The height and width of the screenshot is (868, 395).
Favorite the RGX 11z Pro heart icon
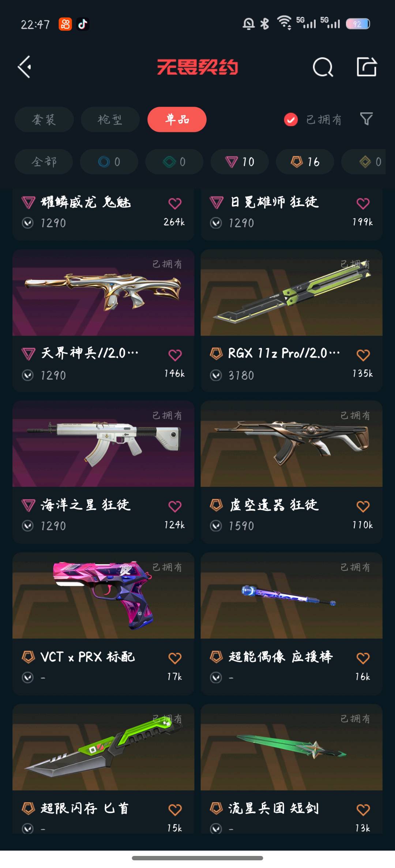363,355
